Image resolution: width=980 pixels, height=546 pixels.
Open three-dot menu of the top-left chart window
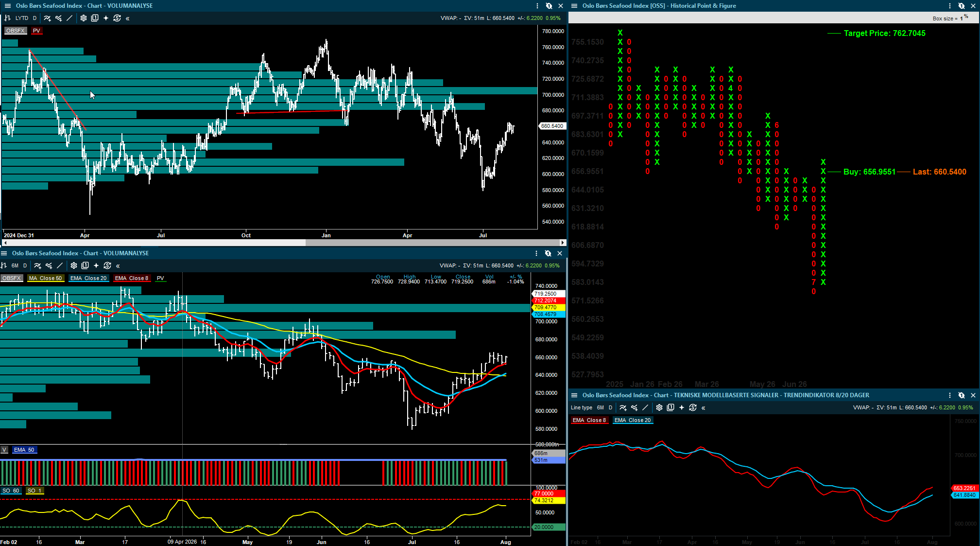[x=537, y=6]
